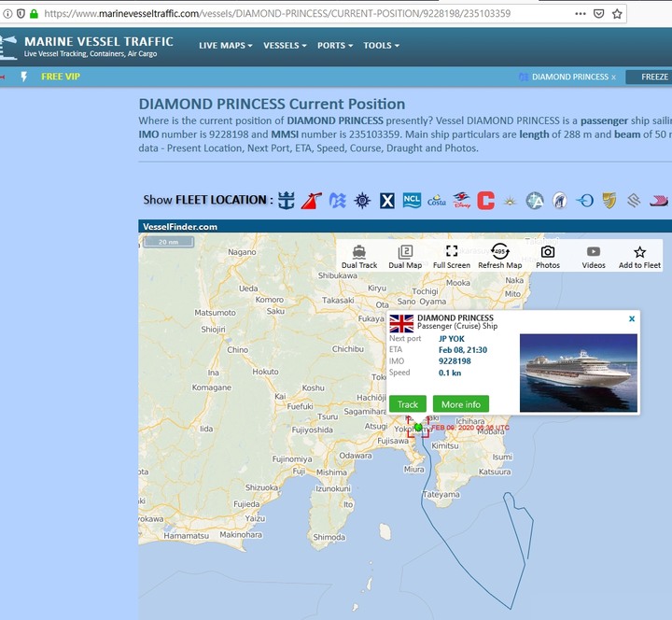Expand the TOOLS menu

click(382, 46)
